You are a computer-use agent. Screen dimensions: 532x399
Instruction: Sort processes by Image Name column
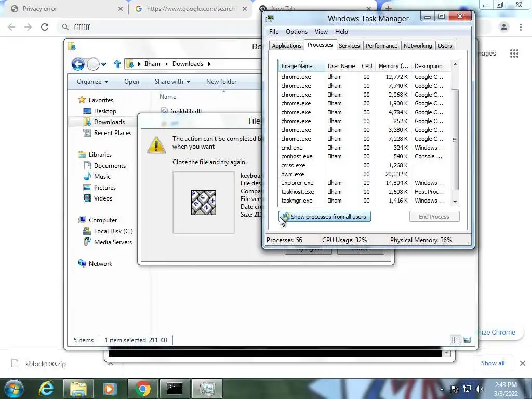click(301, 66)
